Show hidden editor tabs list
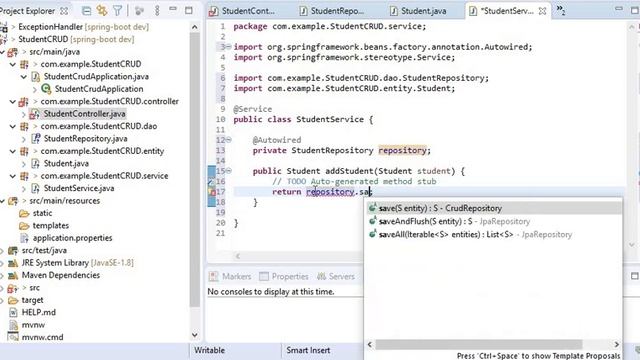Image resolution: width=640 pixels, height=360 pixels. (x=561, y=11)
